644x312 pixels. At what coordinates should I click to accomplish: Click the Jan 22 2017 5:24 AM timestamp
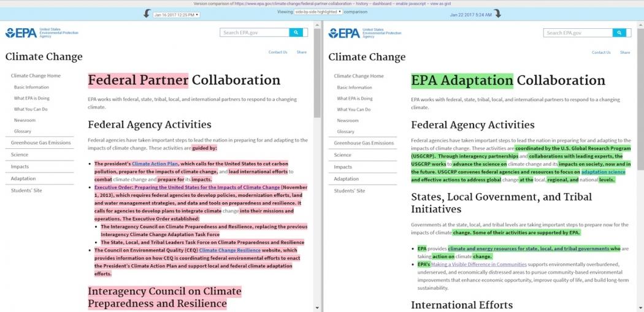470,15
